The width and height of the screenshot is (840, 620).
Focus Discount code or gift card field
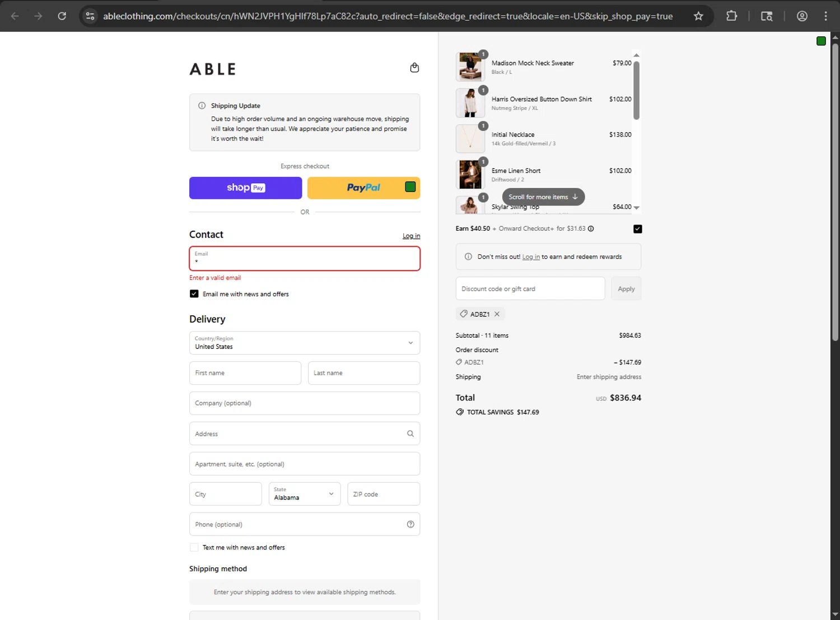click(530, 288)
